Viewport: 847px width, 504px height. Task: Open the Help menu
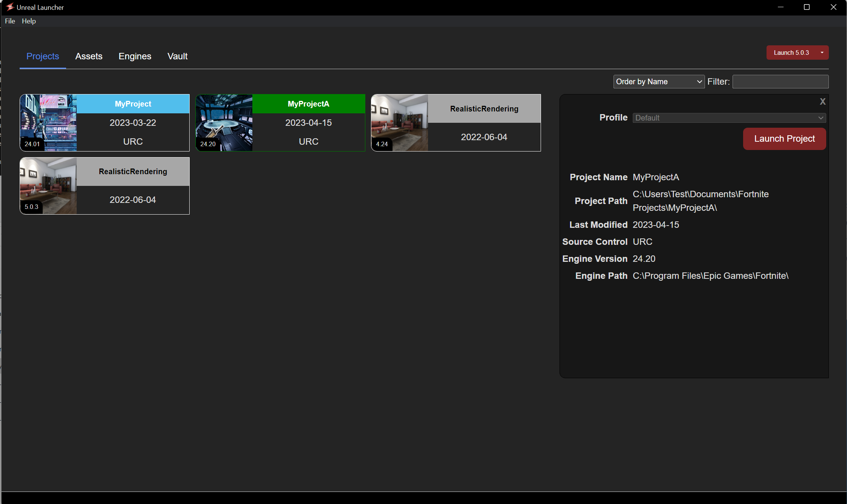[x=29, y=21]
